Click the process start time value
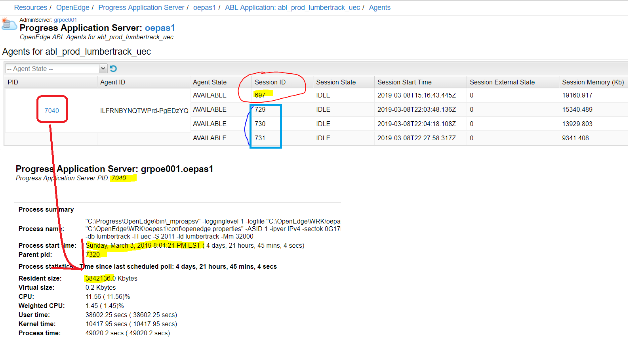The width and height of the screenshot is (644, 344). [195, 245]
